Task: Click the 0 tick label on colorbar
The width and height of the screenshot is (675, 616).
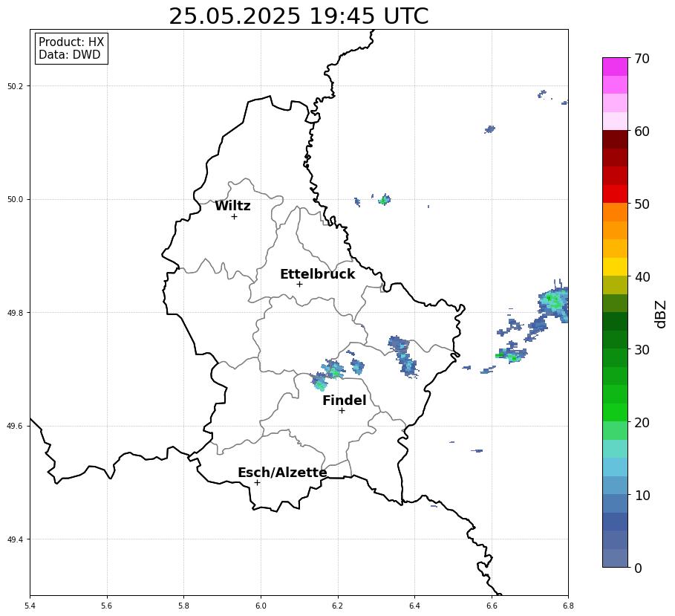Action: (639, 568)
